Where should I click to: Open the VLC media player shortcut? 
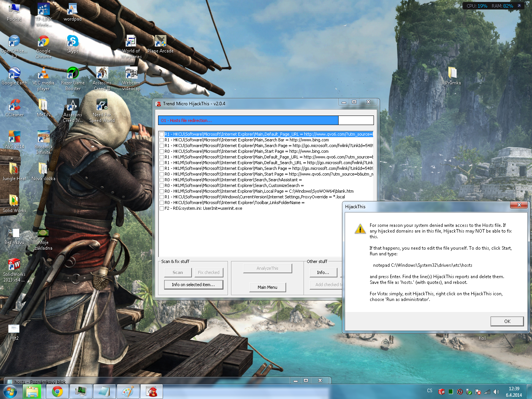pyautogui.click(x=43, y=74)
